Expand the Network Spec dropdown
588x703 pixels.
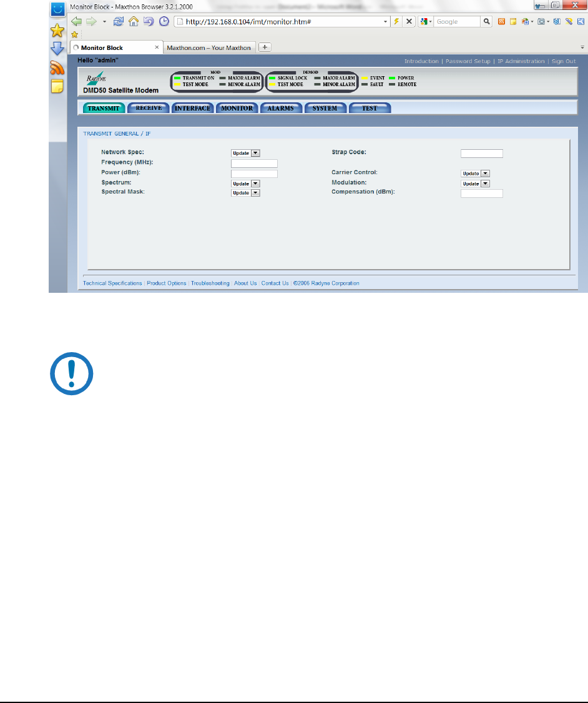[x=255, y=153]
